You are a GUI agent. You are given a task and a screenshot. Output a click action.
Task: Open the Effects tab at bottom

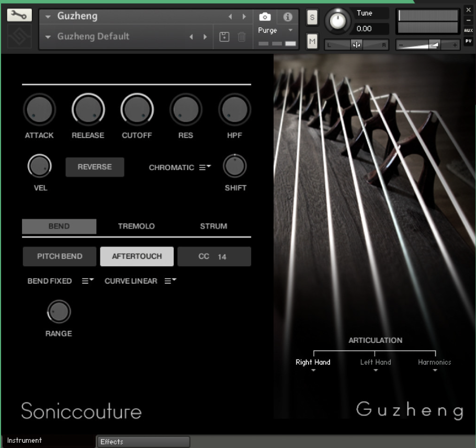pyautogui.click(x=143, y=442)
